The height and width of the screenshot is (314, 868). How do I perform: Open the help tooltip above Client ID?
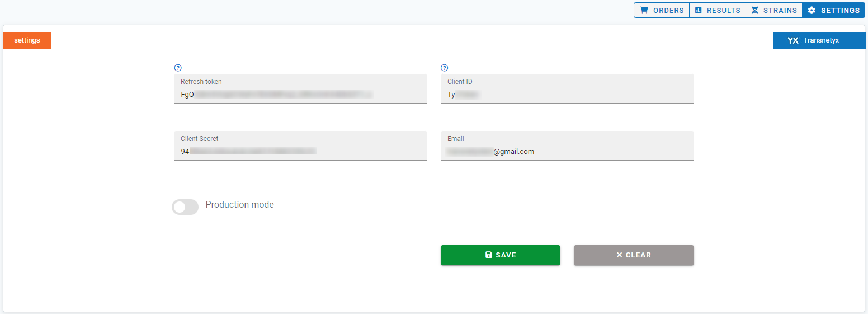[445, 68]
